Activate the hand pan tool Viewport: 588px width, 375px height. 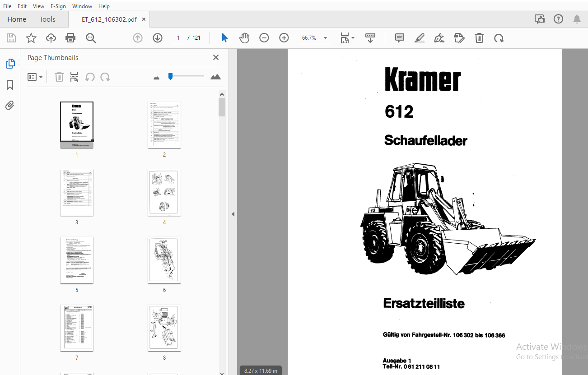click(x=244, y=38)
